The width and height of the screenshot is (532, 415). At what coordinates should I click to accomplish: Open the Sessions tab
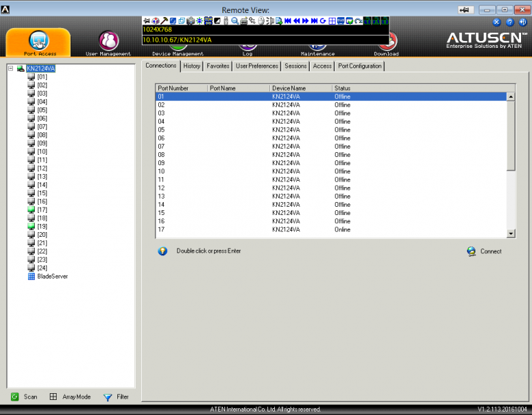(x=295, y=66)
